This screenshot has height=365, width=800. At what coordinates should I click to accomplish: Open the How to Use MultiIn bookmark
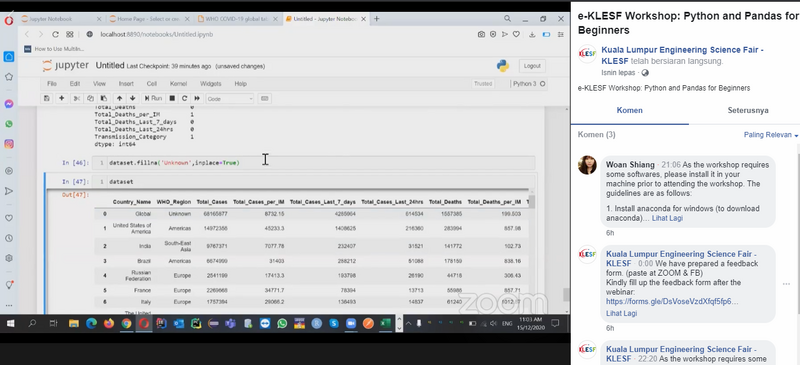(x=54, y=49)
